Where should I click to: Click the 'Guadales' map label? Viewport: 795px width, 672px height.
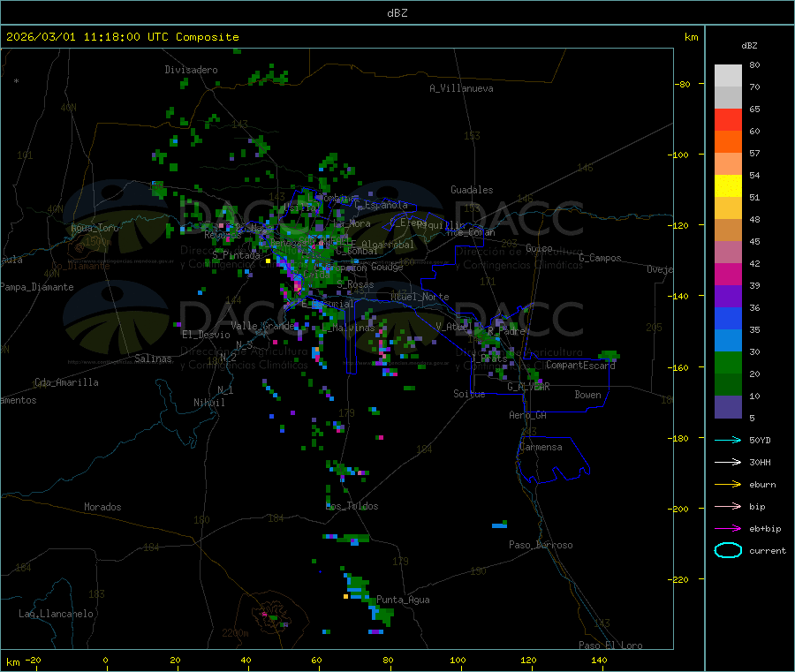(472, 190)
